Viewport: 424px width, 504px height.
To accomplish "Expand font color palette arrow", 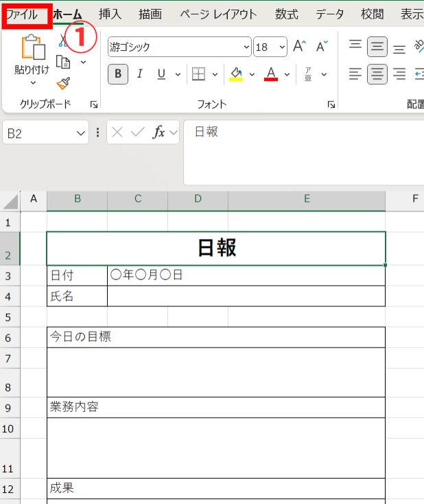I will point(287,75).
